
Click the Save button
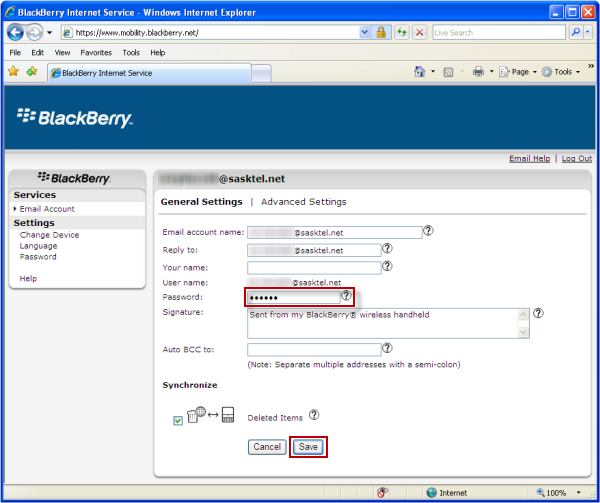click(308, 447)
